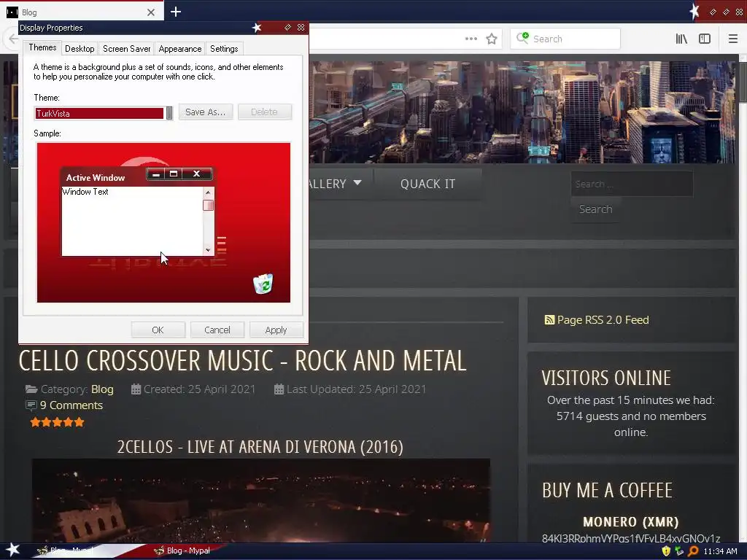747x560 pixels.
Task: Click the first Blog - Mypal taskbar item
Action: [66, 551]
